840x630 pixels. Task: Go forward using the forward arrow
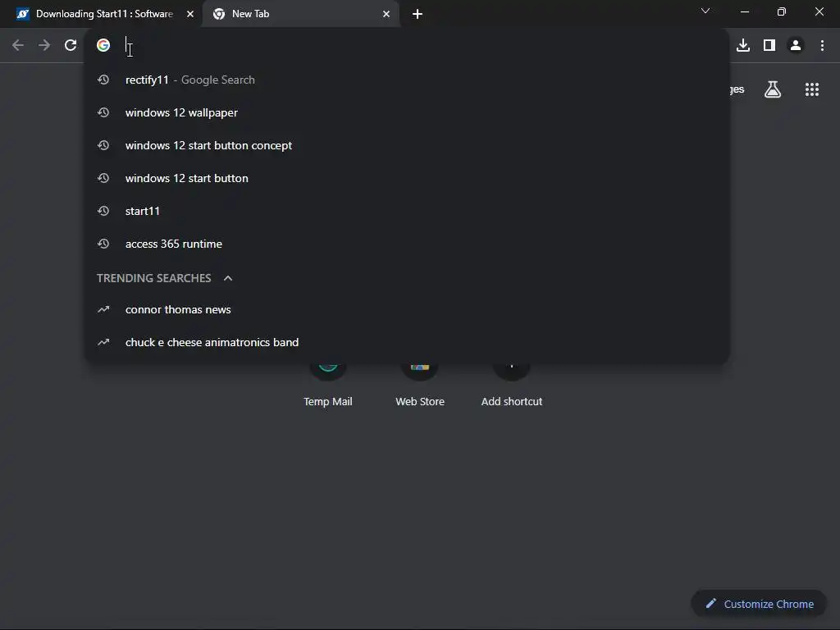tap(44, 45)
